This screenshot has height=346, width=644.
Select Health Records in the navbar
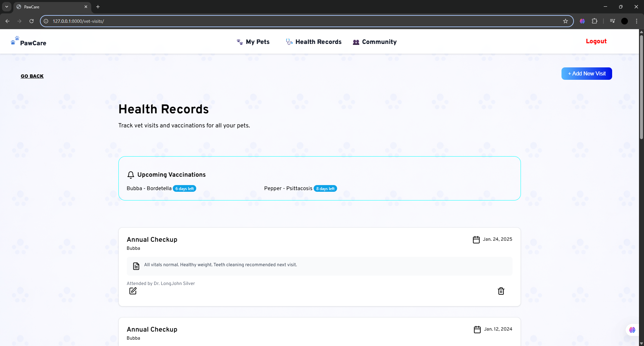tap(314, 42)
